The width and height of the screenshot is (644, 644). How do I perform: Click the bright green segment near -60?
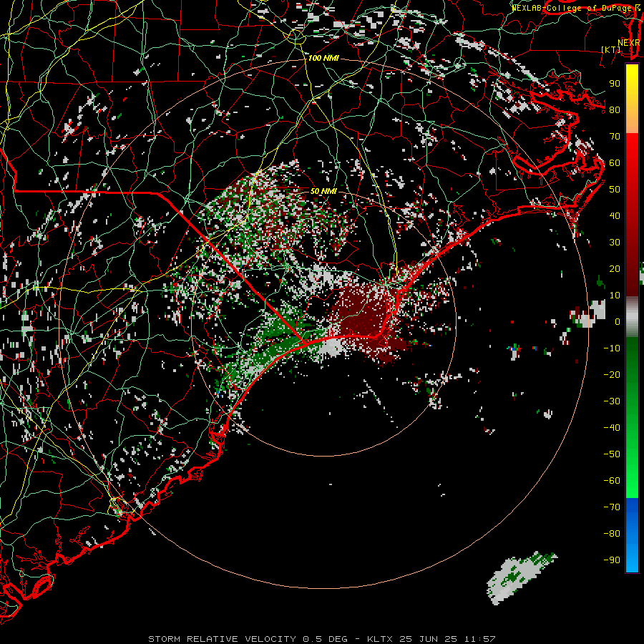[x=632, y=481]
